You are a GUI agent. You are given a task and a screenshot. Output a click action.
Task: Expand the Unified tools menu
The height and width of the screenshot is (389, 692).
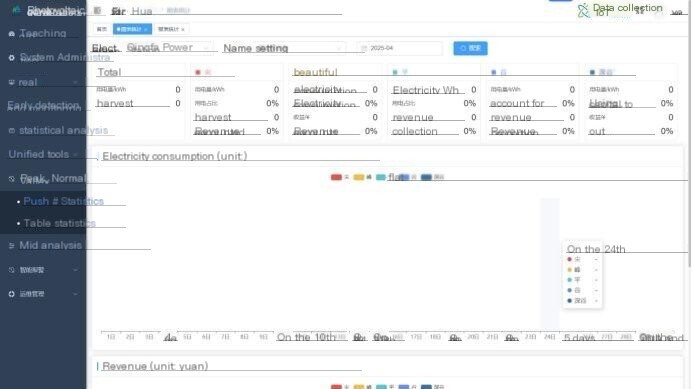75,155
